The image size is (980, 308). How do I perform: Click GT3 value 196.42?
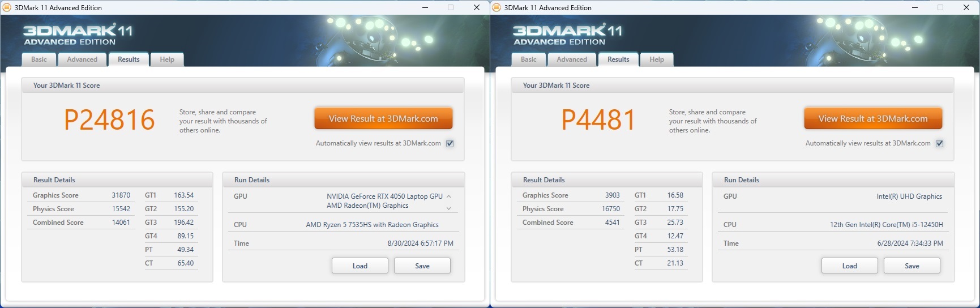tap(184, 223)
